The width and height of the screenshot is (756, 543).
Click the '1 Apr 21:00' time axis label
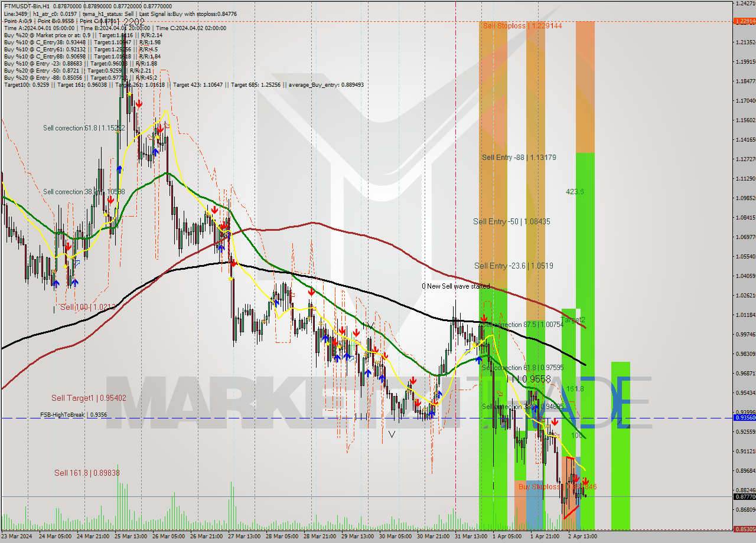545,537
